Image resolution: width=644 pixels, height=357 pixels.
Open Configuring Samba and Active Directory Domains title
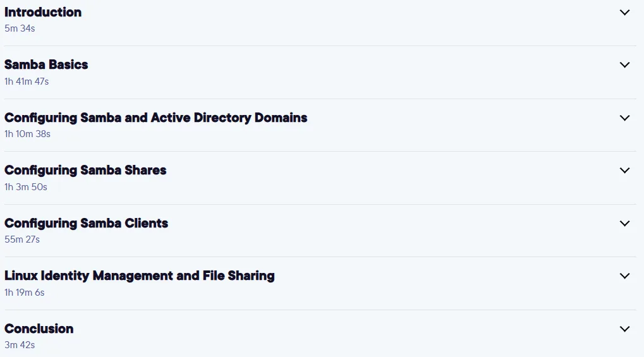(x=155, y=118)
